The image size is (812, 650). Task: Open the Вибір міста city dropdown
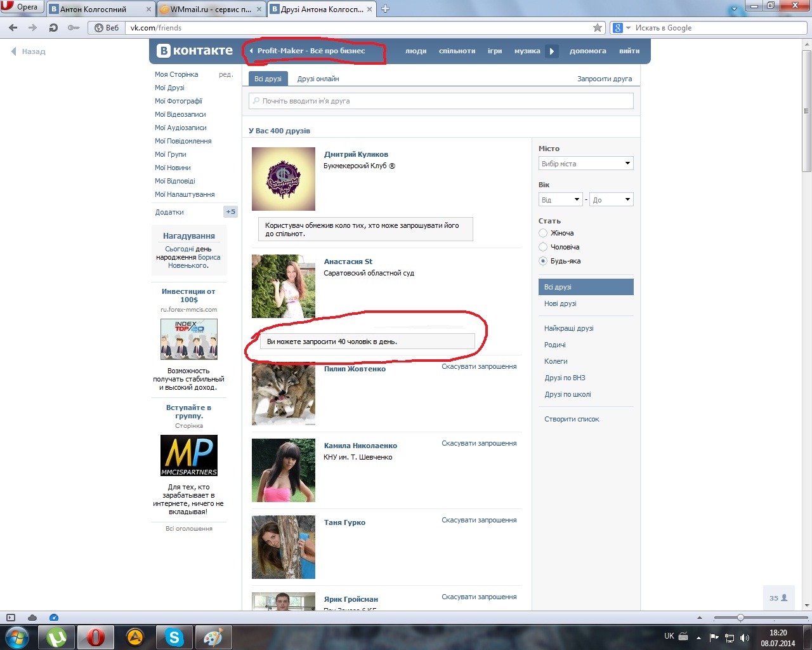pos(586,164)
